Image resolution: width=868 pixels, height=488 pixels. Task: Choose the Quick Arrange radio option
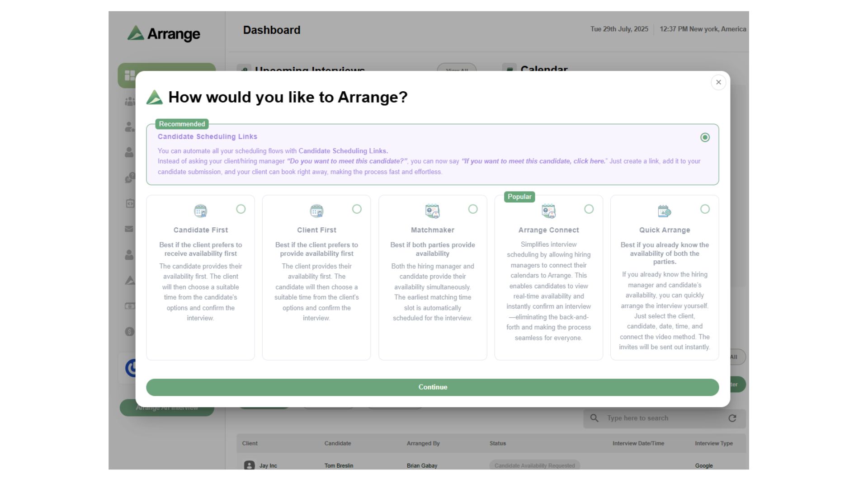tap(705, 209)
